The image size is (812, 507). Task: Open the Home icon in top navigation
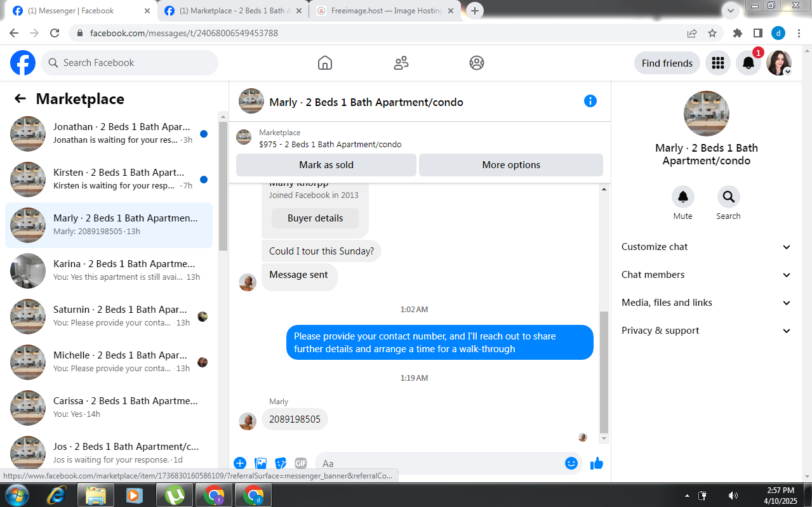tap(325, 63)
